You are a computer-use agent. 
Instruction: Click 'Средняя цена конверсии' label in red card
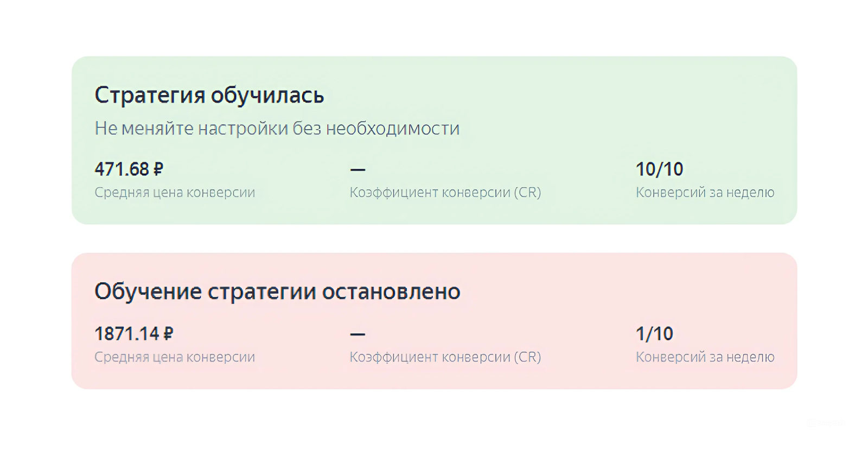(x=174, y=357)
